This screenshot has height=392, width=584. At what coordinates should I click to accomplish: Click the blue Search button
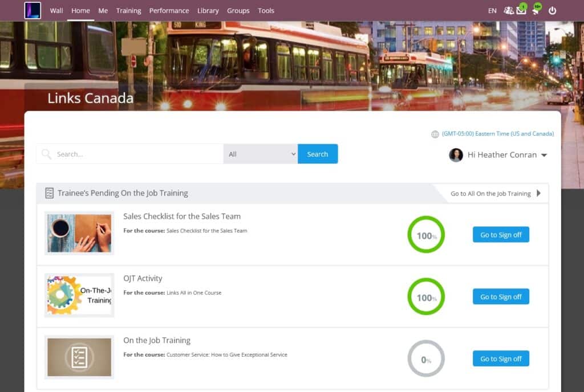point(318,154)
